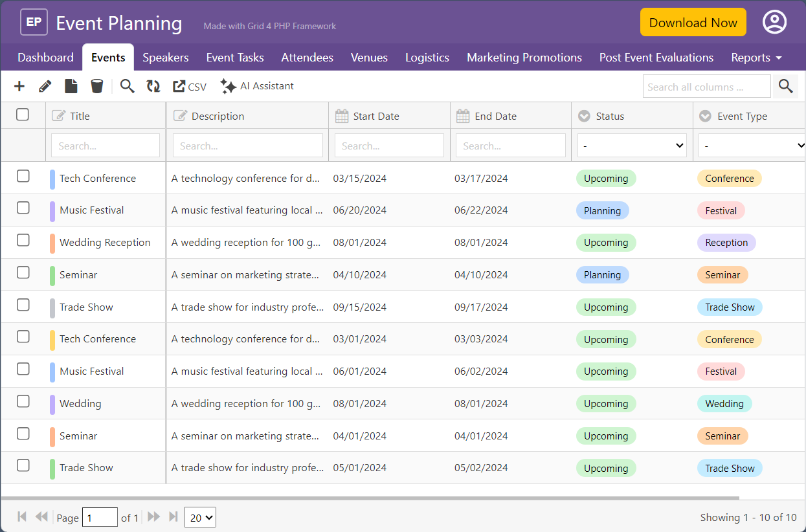Click the refresh grid icon

coord(153,86)
